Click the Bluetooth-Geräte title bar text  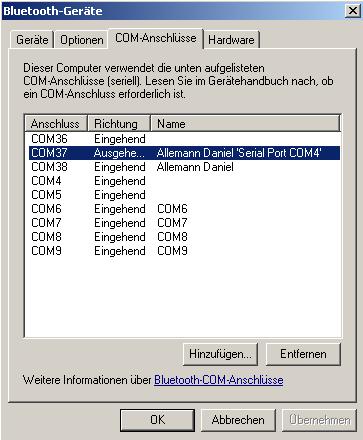coord(53,11)
